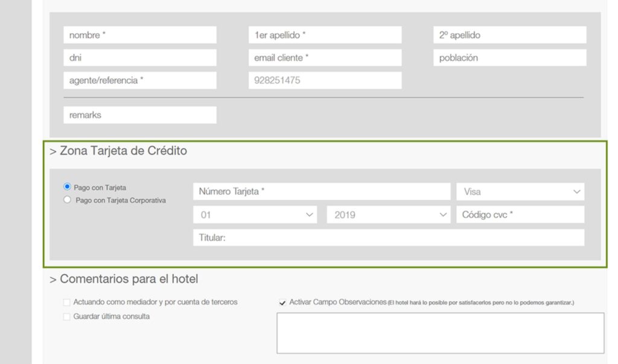Click the Código cvc field
618x364 pixels.
520,214
